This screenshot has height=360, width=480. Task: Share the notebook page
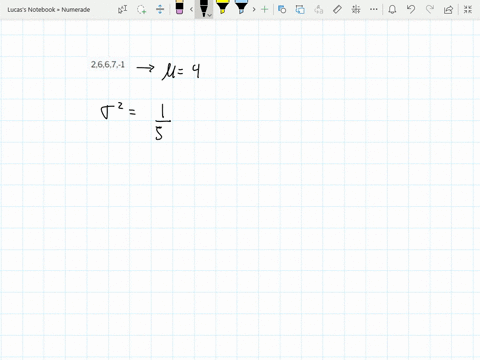(x=448, y=9)
